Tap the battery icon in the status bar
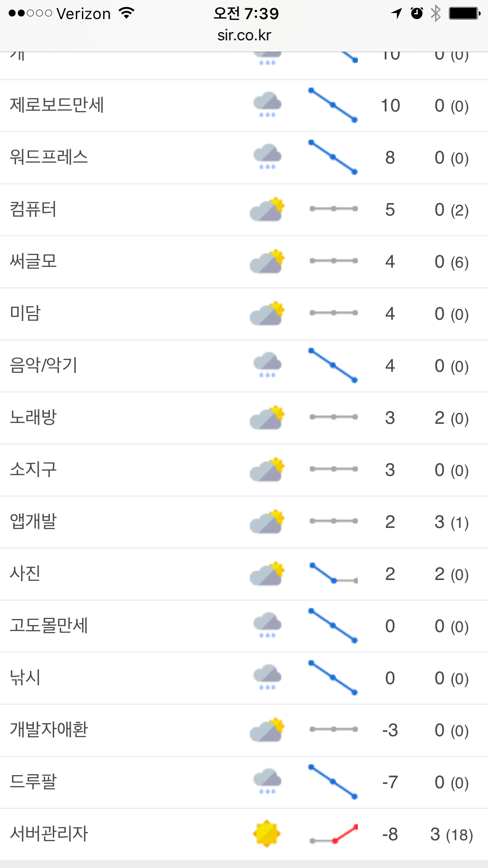Screen dimensions: 488x868 [464, 13]
